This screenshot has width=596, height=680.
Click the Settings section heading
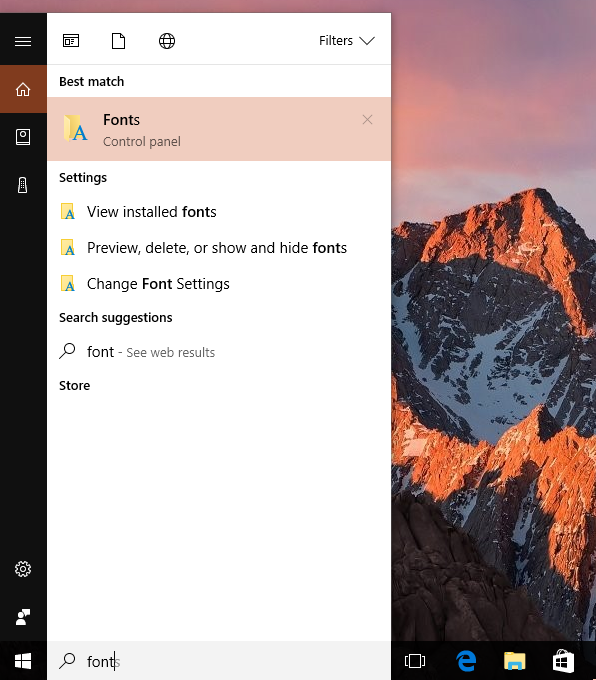(83, 177)
